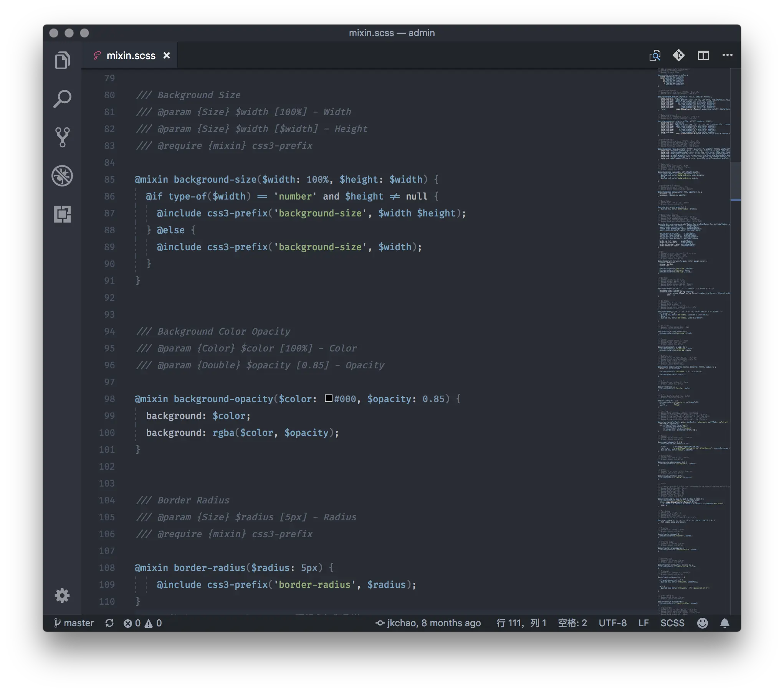Change language mode by clicking SCSS
The width and height of the screenshot is (784, 693).
[673, 623]
